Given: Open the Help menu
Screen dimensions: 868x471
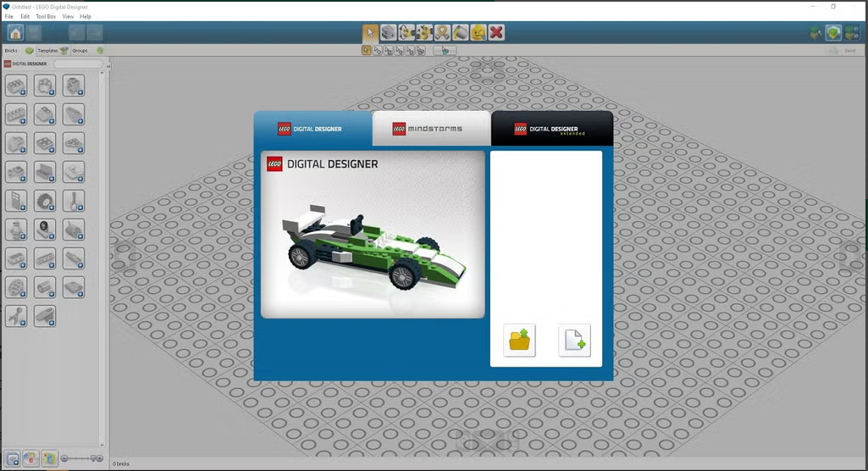Looking at the screenshot, I should click(86, 17).
